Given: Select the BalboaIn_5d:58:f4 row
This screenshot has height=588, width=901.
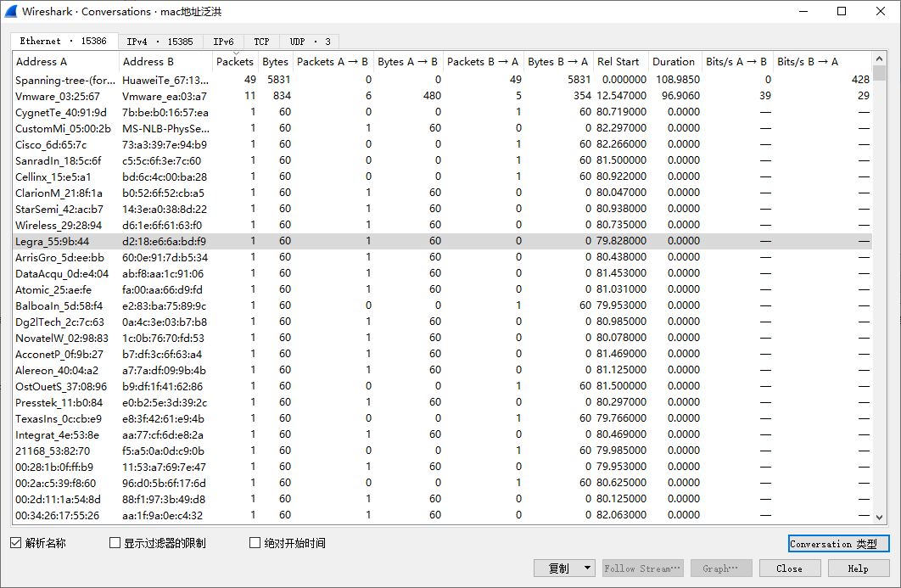Looking at the screenshot, I should point(442,305).
